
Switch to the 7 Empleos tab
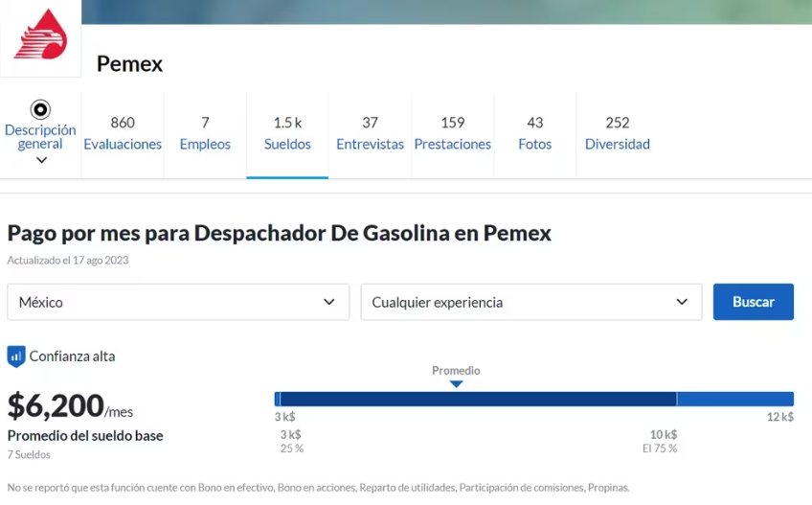(x=205, y=134)
